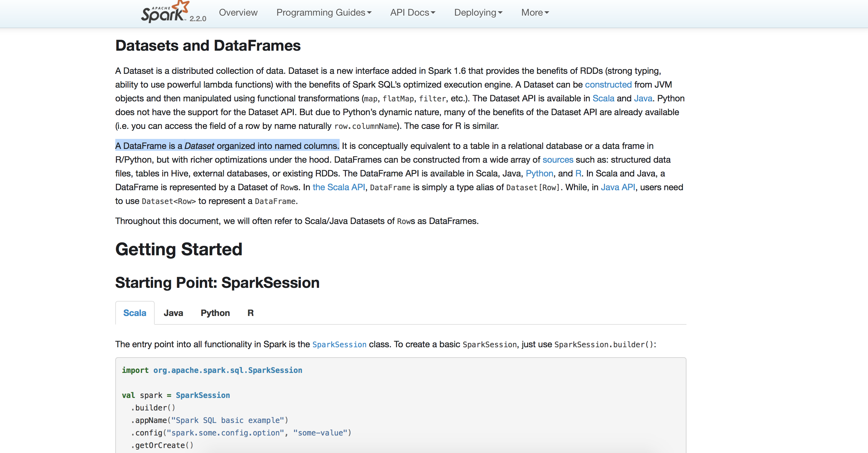Open the More dropdown menu
This screenshot has height=453, width=868.
(535, 13)
